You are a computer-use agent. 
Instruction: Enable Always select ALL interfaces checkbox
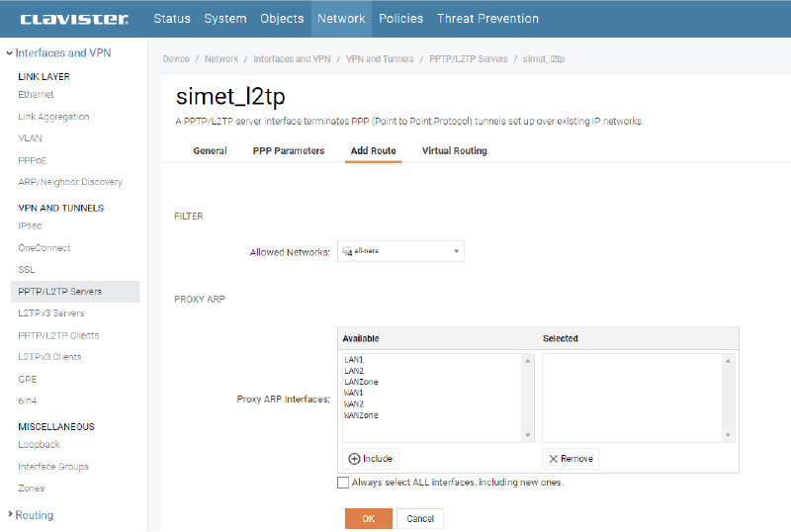(343, 483)
